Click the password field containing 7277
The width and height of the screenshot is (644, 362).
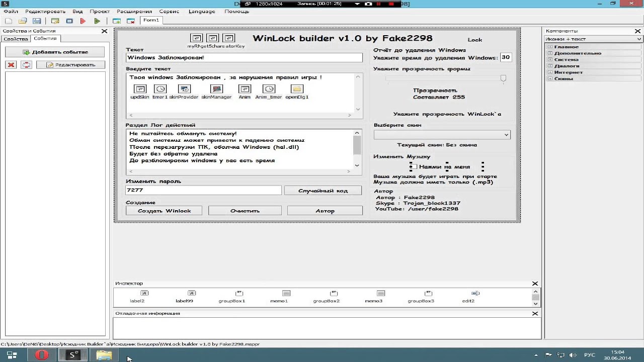click(x=204, y=190)
